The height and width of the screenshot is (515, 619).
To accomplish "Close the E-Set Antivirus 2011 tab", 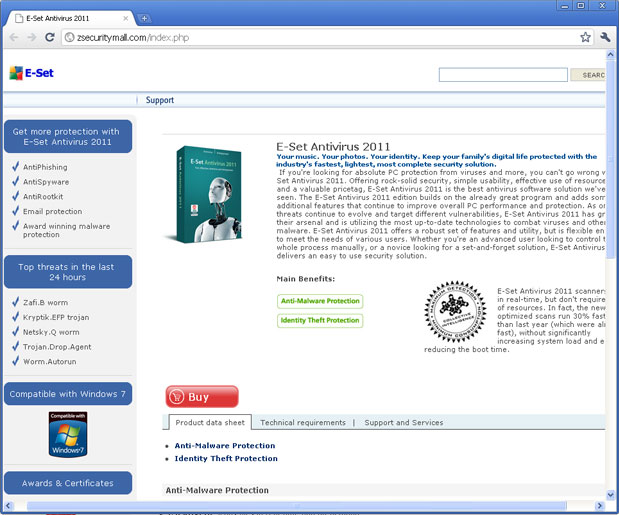I will point(126,18).
